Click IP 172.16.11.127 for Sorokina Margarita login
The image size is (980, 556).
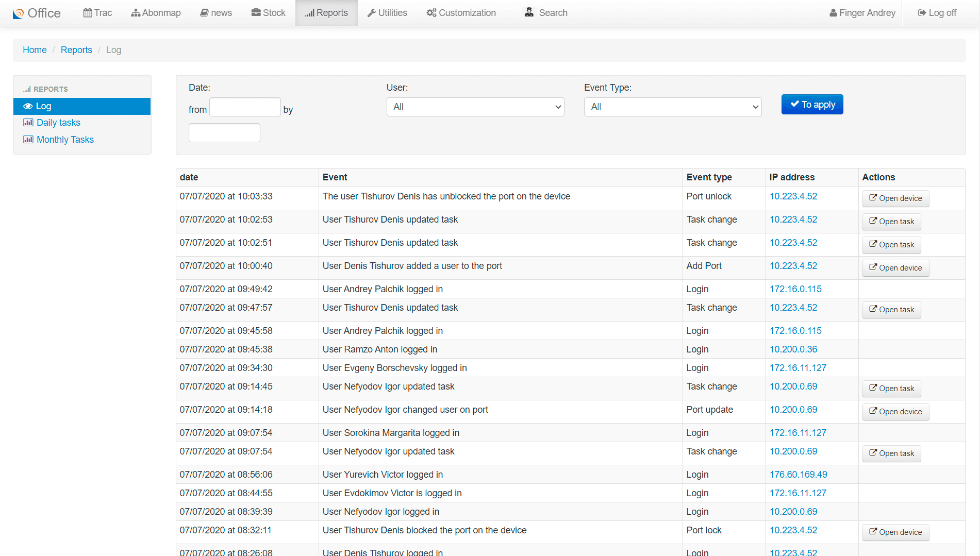798,433
